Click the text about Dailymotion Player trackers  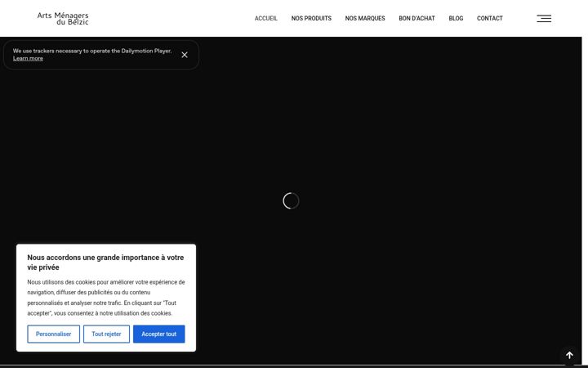92,51
